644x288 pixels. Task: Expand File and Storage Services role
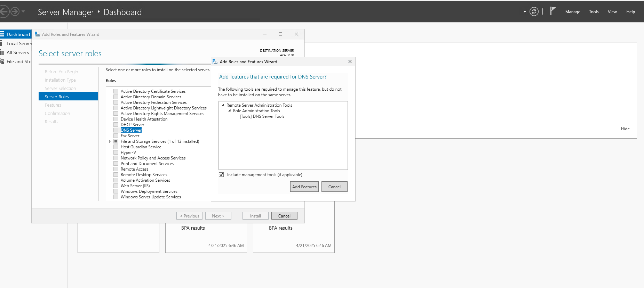click(110, 141)
